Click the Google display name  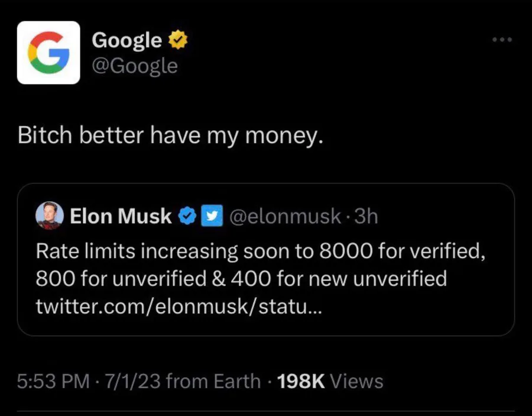(126, 40)
